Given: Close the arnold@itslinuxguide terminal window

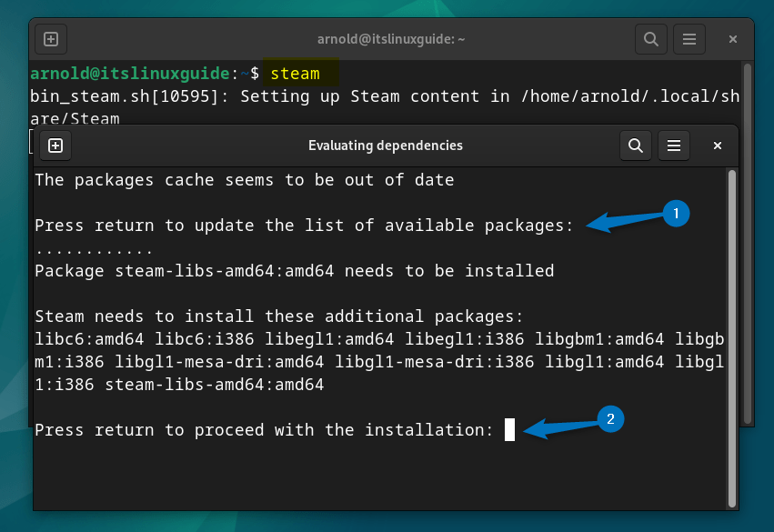Looking at the screenshot, I should coord(732,40).
